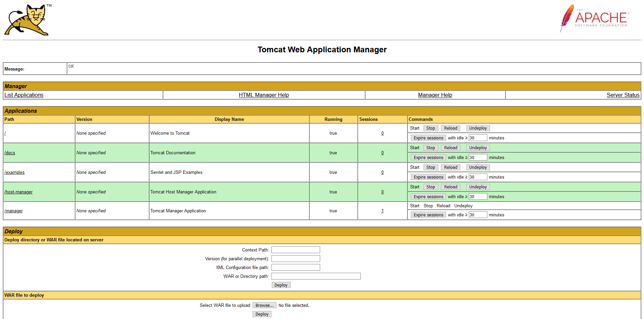
Task: Open HTML Manager Help page
Action: [x=264, y=95]
